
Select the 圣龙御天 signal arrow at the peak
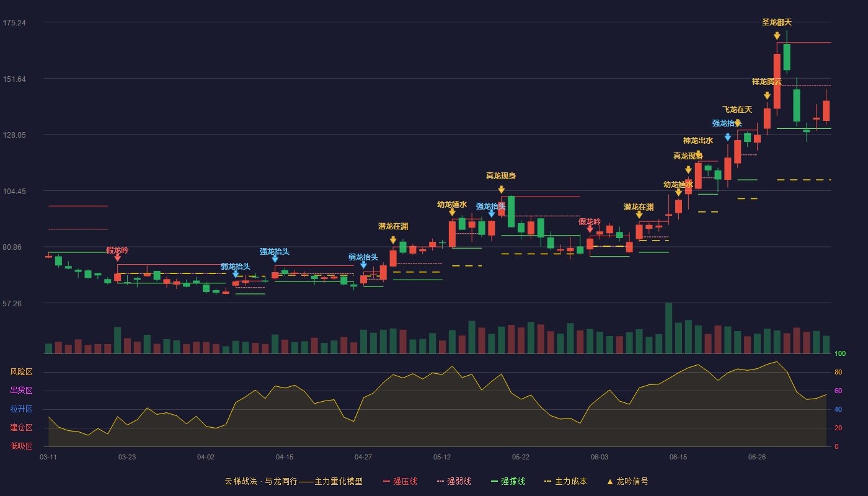[x=777, y=36]
